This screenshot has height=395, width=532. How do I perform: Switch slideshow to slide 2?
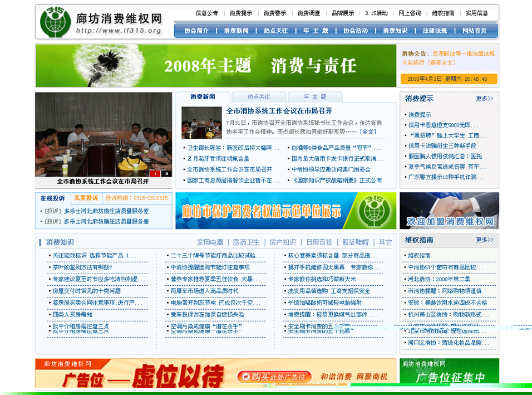[166, 174]
